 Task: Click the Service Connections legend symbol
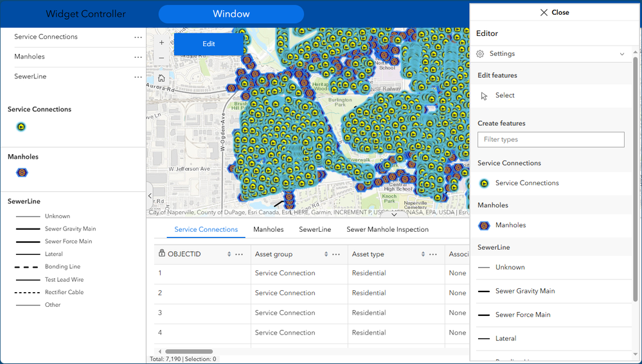pyautogui.click(x=21, y=126)
